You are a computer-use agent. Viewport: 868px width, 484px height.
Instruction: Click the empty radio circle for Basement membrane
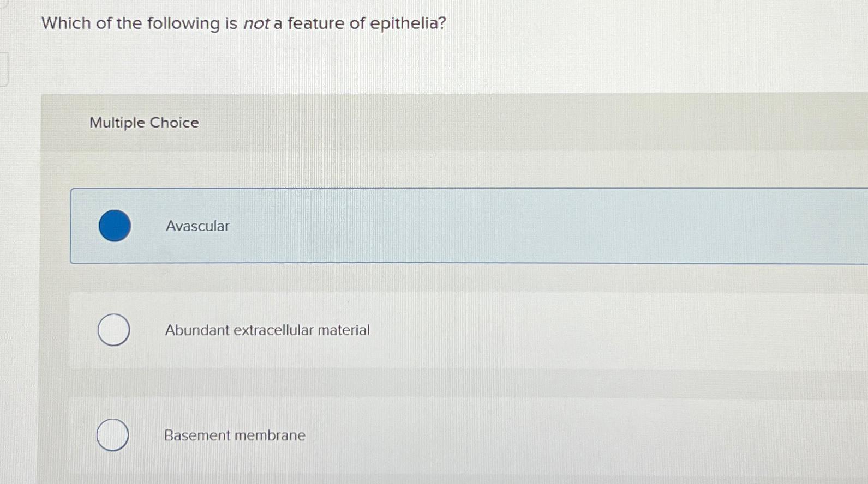coord(112,435)
